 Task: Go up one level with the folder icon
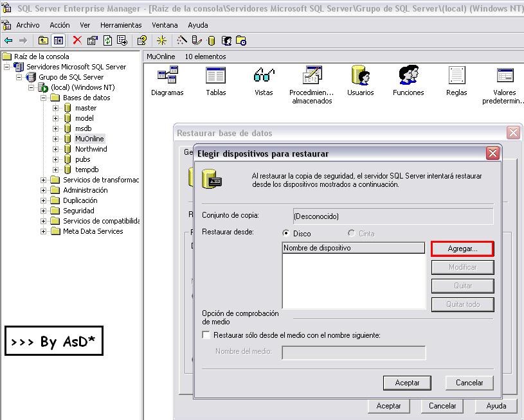coord(43,40)
